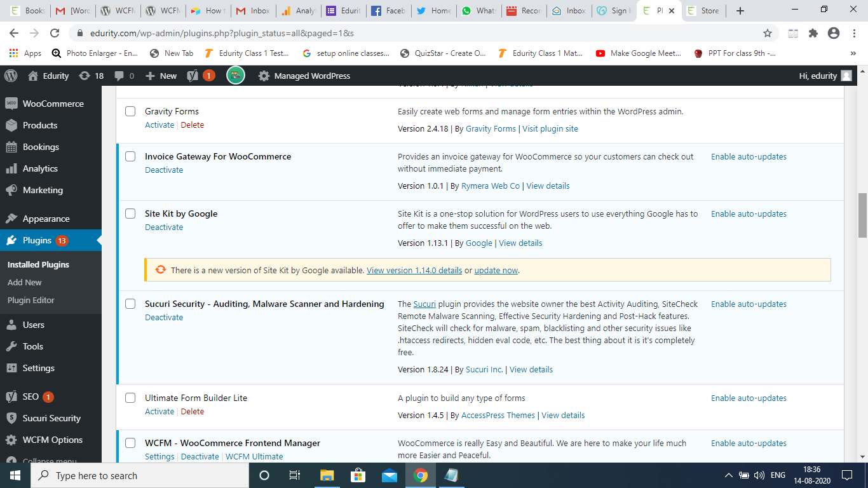Click the round green avatar icon in admin bar

pos(236,76)
